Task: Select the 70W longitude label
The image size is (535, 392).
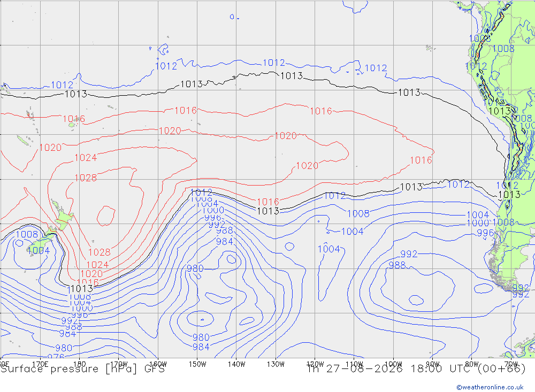Action: pos(511,364)
